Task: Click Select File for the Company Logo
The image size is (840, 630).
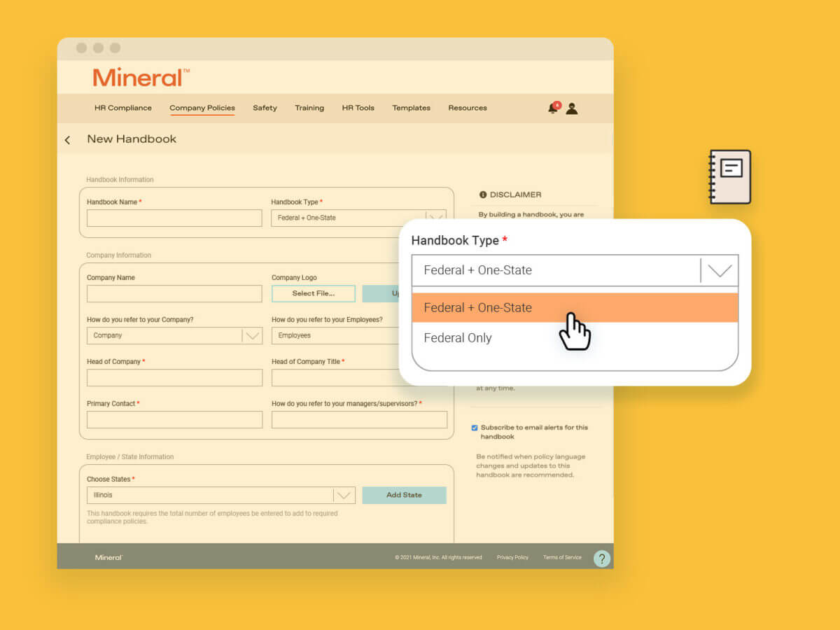Action: coord(313,293)
